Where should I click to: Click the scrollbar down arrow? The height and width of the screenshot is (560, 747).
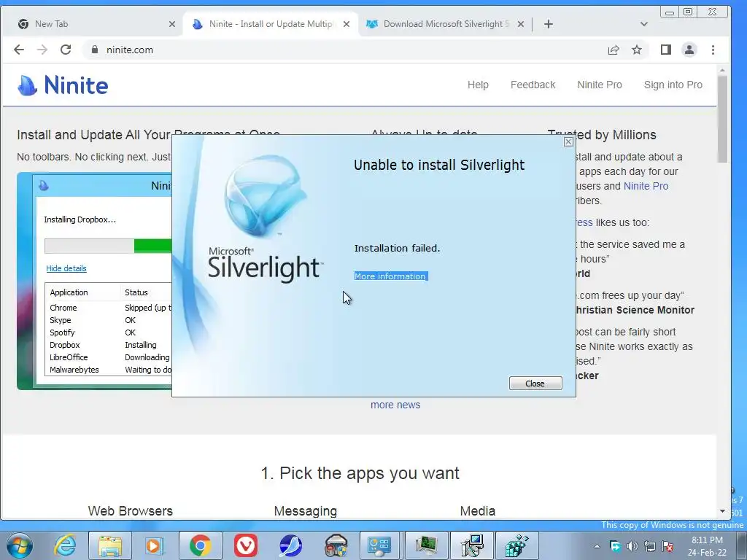(723, 511)
